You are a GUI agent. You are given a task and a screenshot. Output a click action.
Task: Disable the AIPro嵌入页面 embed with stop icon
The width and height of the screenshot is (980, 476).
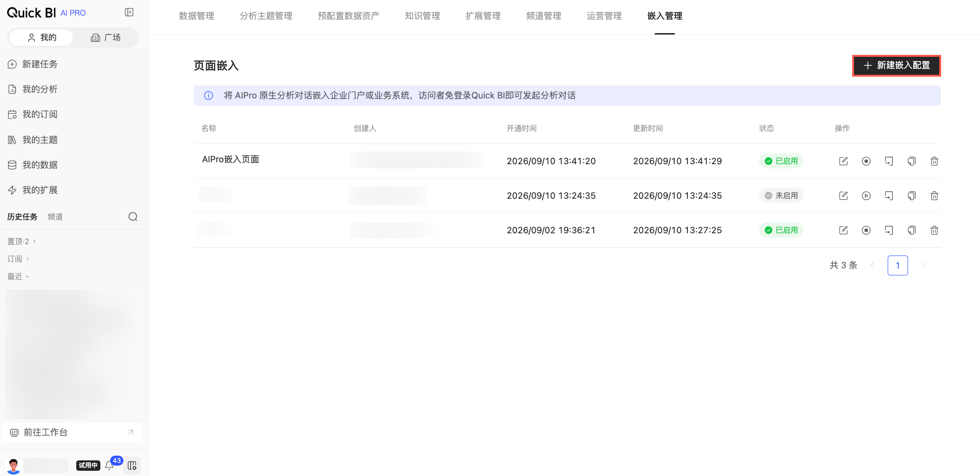(x=866, y=161)
